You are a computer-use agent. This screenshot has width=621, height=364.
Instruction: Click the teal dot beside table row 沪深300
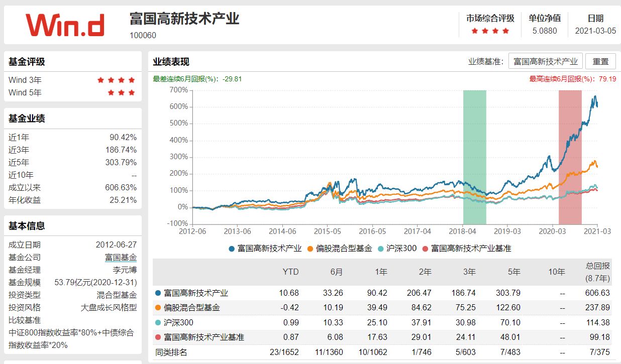click(158, 322)
